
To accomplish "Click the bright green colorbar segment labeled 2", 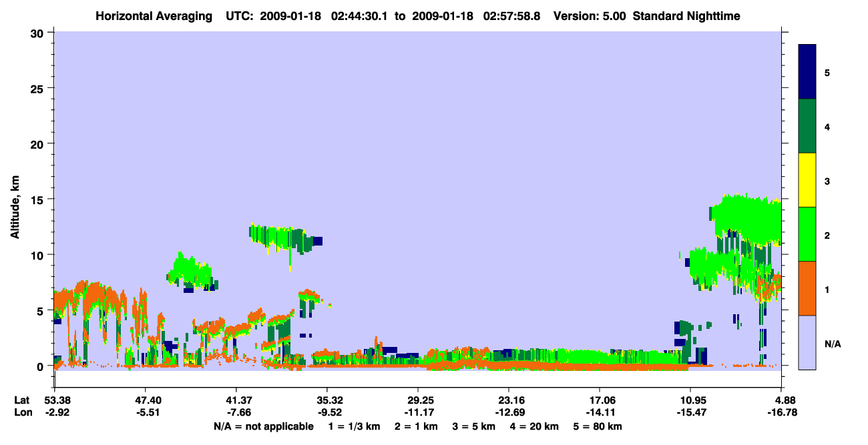I will pos(807,234).
